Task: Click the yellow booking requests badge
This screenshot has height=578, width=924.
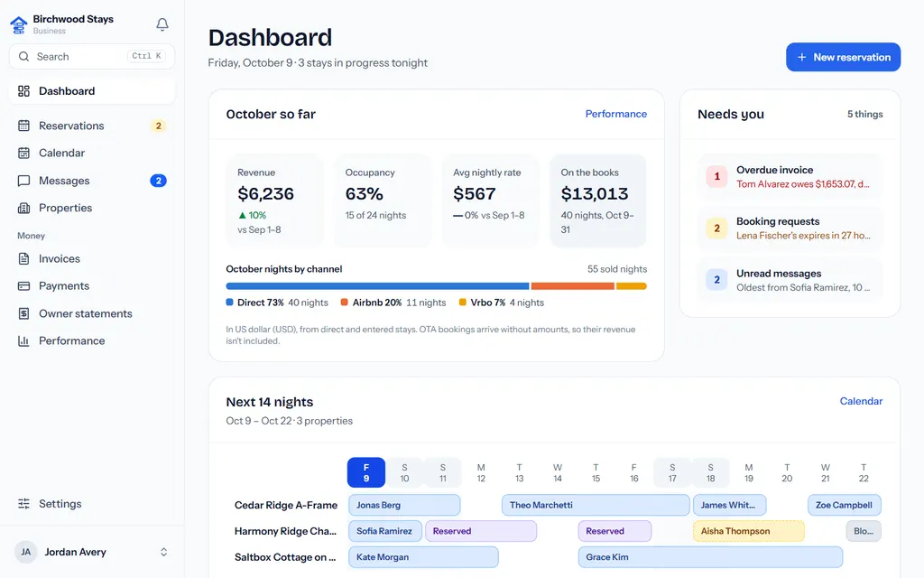Action: [x=716, y=228]
